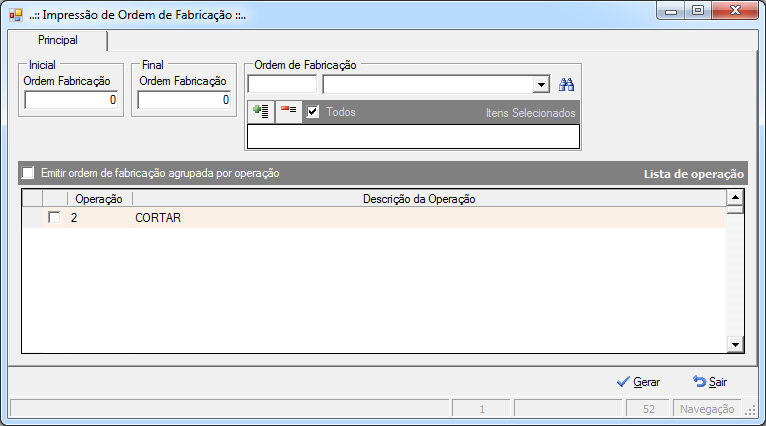Select the CORTAR description cell

pyautogui.click(x=429, y=217)
